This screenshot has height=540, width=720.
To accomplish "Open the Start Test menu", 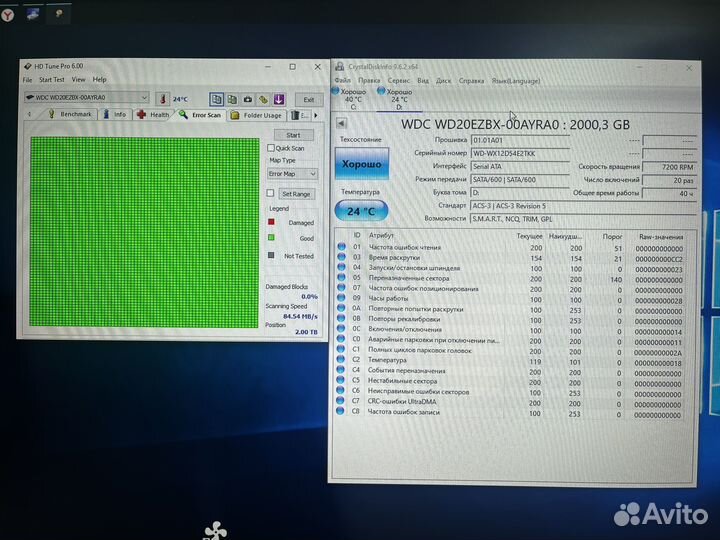I will pos(52,79).
